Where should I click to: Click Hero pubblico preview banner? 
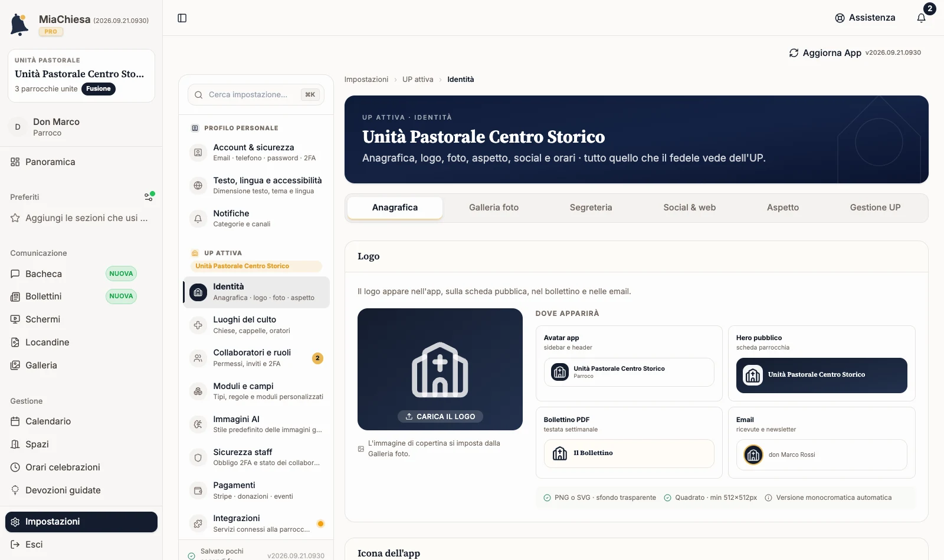[822, 375]
